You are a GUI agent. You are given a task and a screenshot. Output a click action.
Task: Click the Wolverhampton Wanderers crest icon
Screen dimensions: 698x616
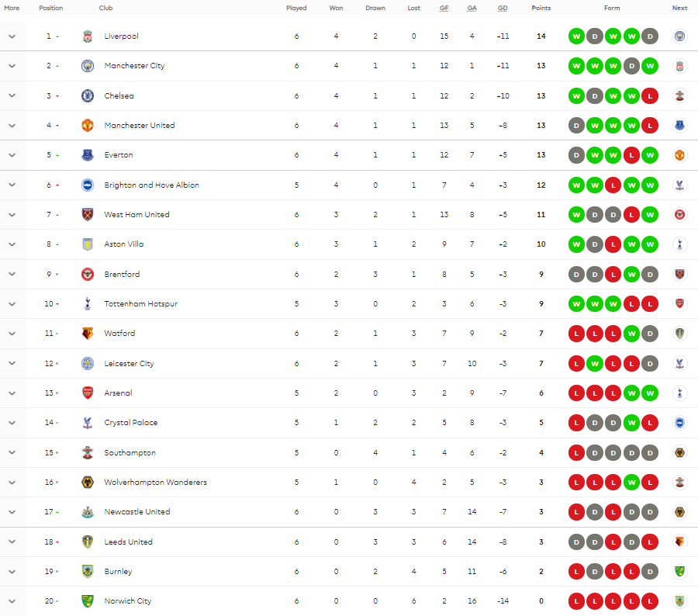(x=88, y=483)
